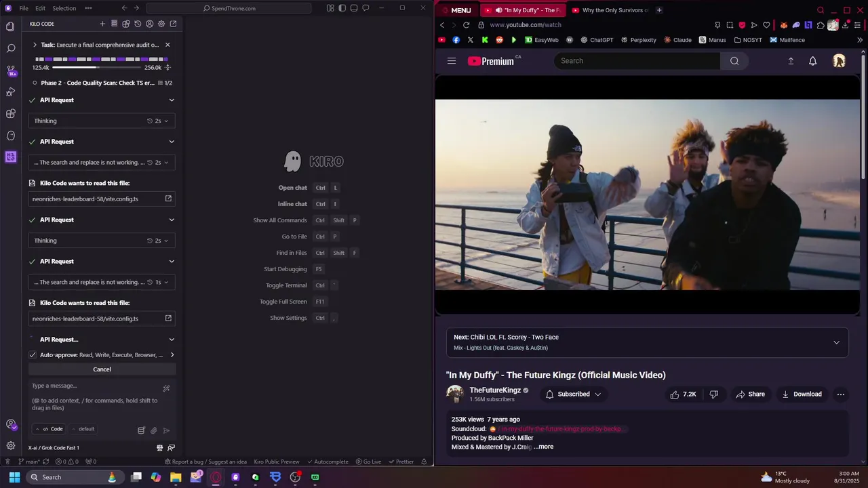Dislike the In My Duffy video
Image resolution: width=868 pixels, height=488 pixels.
(x=713, y=394)
